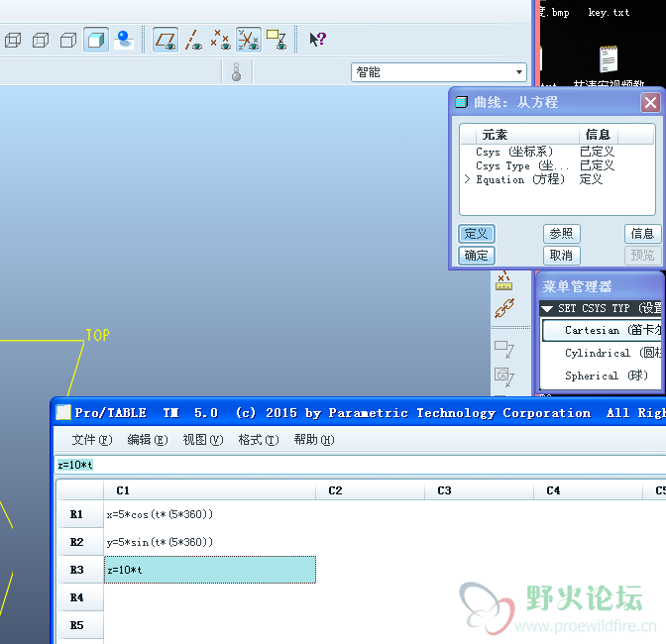Open 帮助(H) menu in Pro/TABLE
The height and width of the screenshot is (644, 666).
314,440
